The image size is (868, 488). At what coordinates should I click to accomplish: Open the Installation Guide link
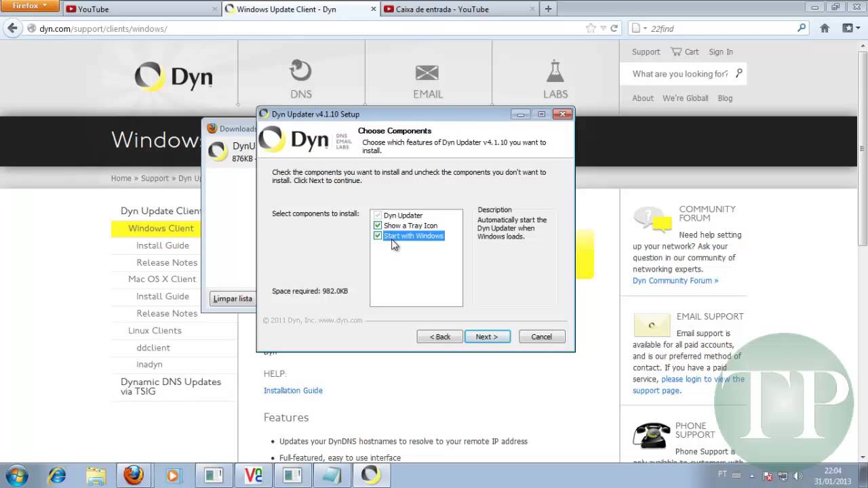[293, 390]
